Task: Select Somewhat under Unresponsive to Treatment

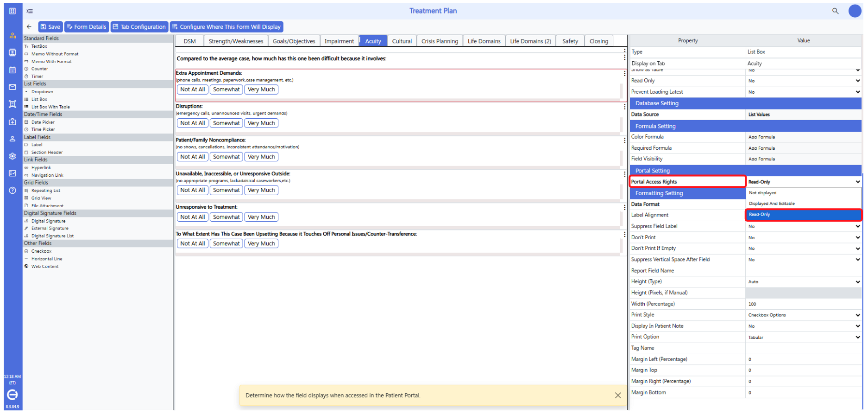Action: click(x=226, y=217)
